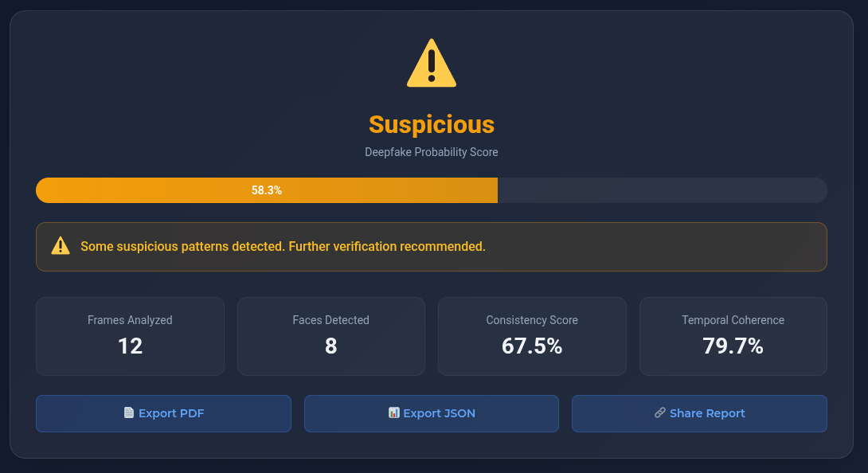Export the report as PDF
The height and width of the screenshot is (473, 868).
(163, 412)
